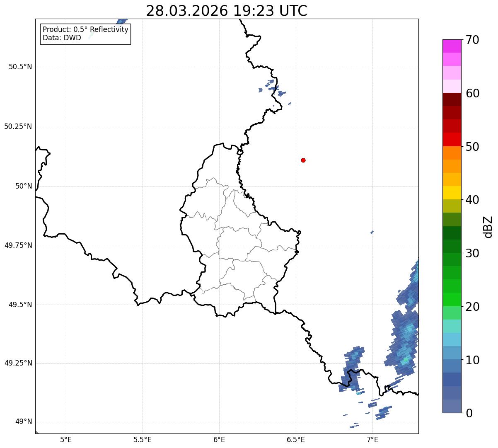The width and height of the screenshot is (498, 448).
Task: Click the 50 tick label on colorbar
Action: pos(472,147)
